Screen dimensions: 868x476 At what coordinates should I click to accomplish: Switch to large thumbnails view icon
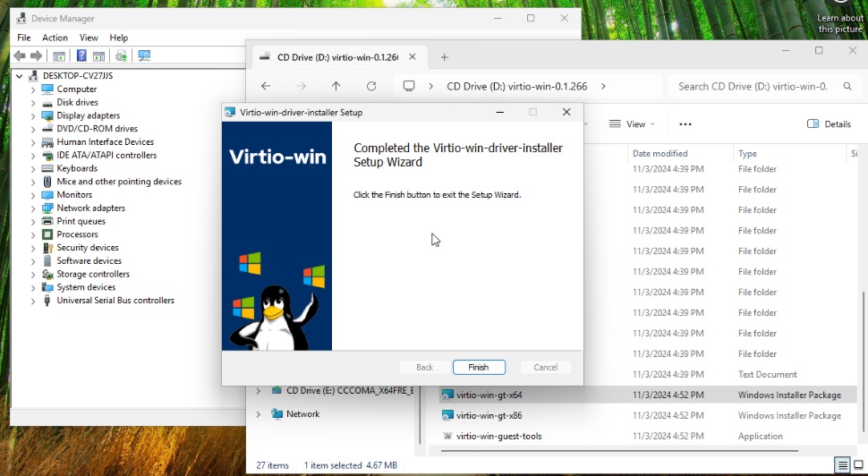pos(858,465)
